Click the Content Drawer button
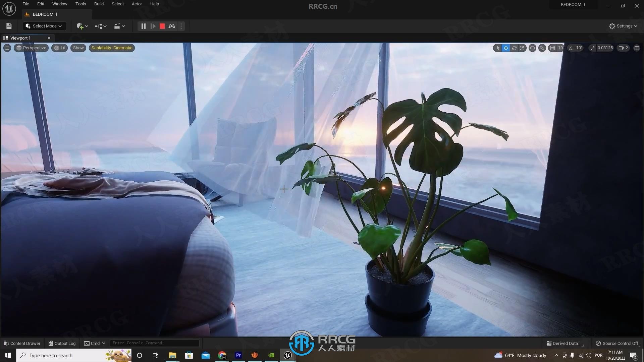Screen dimensions: 644x362 (x=22, y=343)
